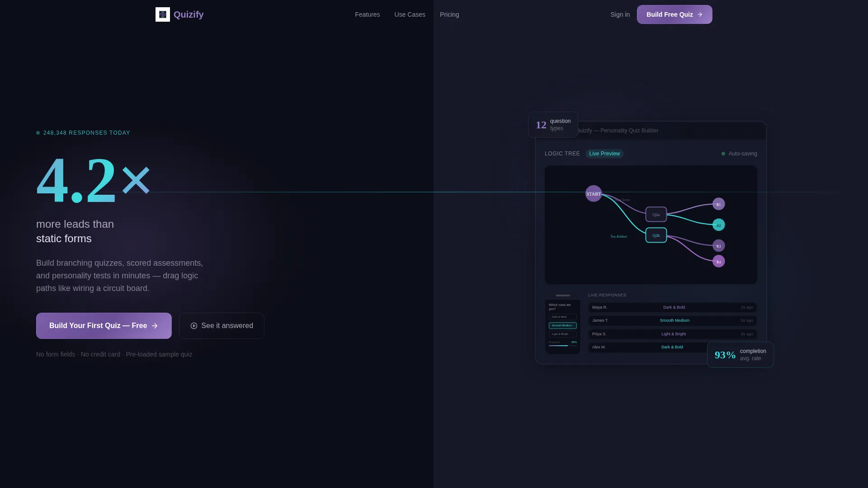The image size is (868, 488).
Task: Choose Smooth Medium option in phone preview
Action: [563, 325]
